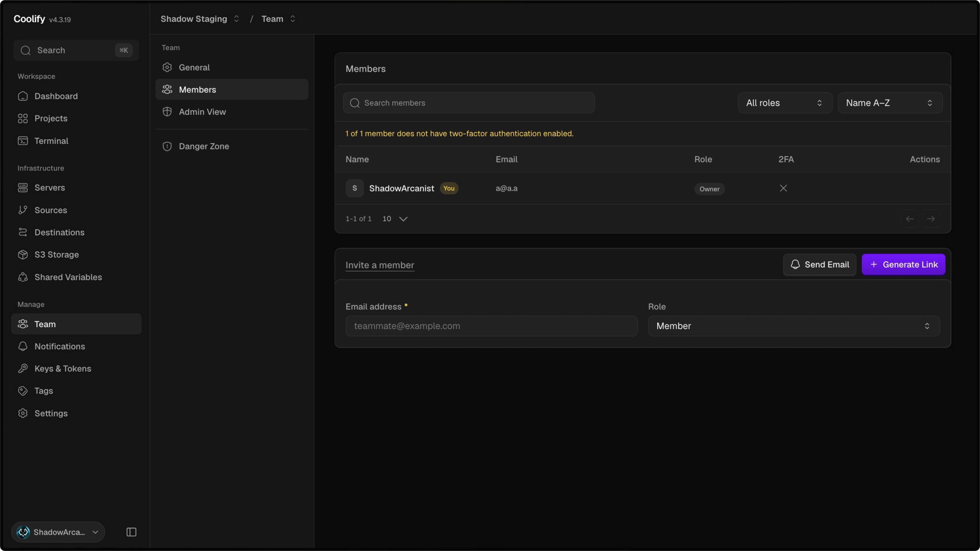Image resolution: width=980 pixels, height=551 pixels.
Task: Click the S avatar for ShadowArcanist
Action: click(354, 188)
